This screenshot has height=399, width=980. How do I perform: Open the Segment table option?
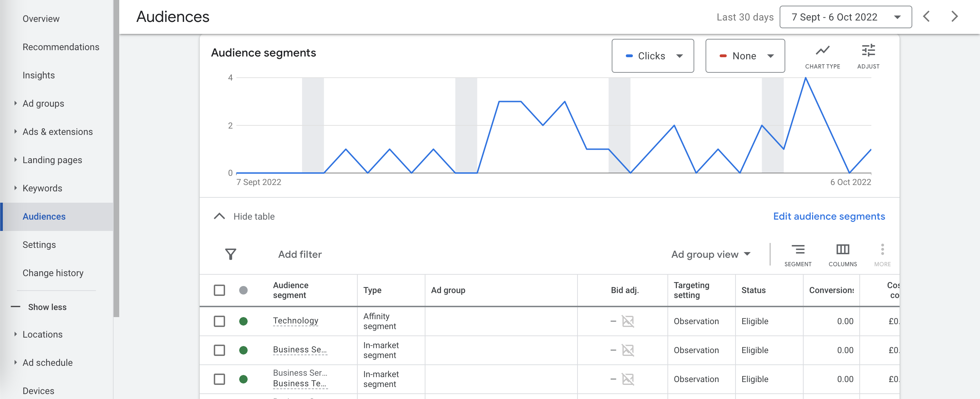pos(798,255)
